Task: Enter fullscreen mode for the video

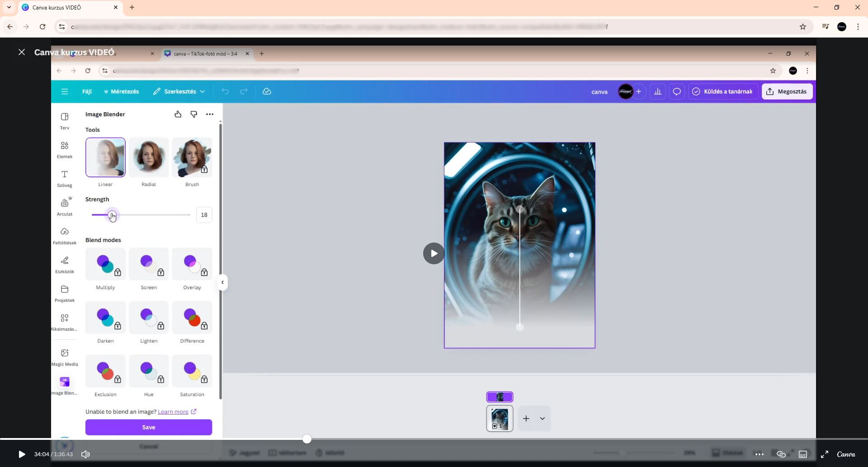Action: click(825, 454)
